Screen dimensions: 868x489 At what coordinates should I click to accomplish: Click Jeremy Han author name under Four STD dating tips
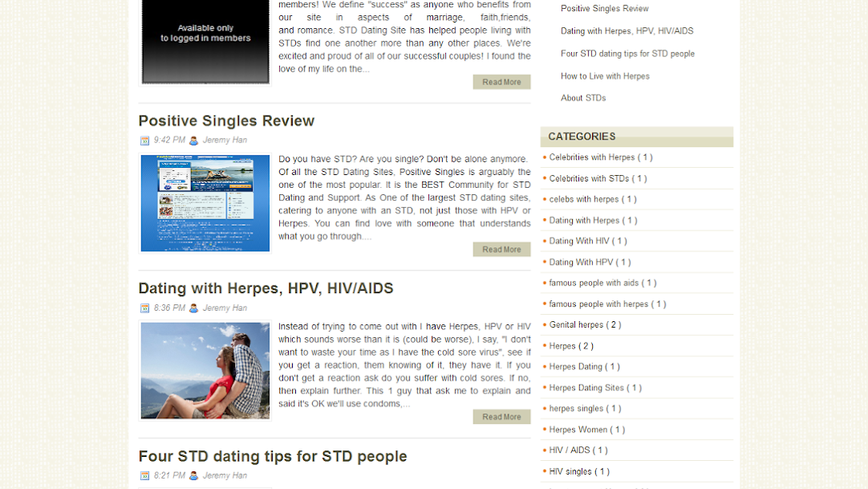click(225, 475)
